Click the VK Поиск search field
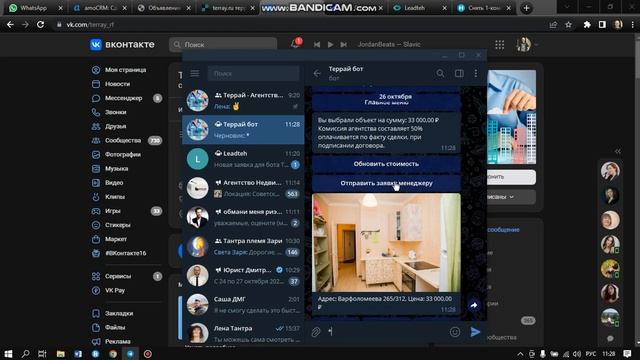The width and height of the screenshot is (640, 360). 223,44
